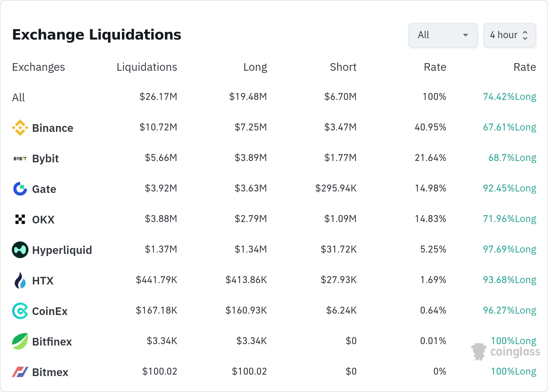Open the Bitmex exchange name link

click(50, 372)
